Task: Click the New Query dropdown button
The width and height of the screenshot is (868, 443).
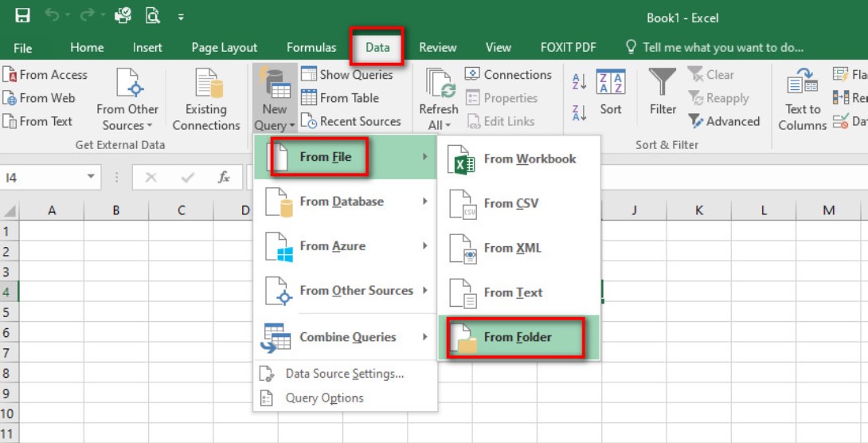Action: click(275, 100)
